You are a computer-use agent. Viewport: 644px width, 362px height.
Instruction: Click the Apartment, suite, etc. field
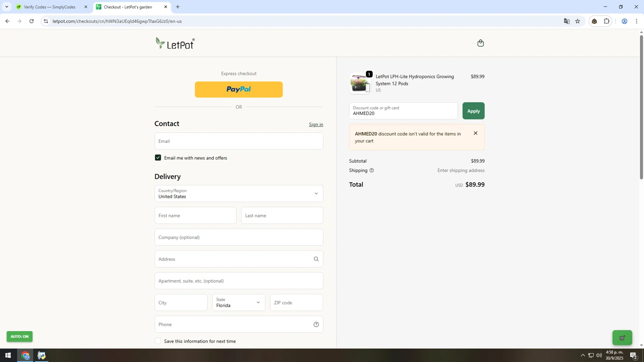[239, 281]
